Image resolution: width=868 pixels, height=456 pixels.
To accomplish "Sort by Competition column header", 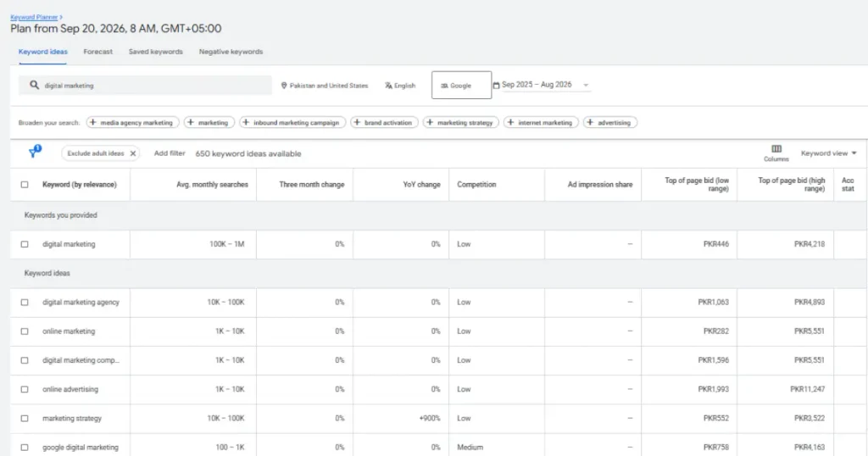I will pyautogui.click(x=476, y=184).
